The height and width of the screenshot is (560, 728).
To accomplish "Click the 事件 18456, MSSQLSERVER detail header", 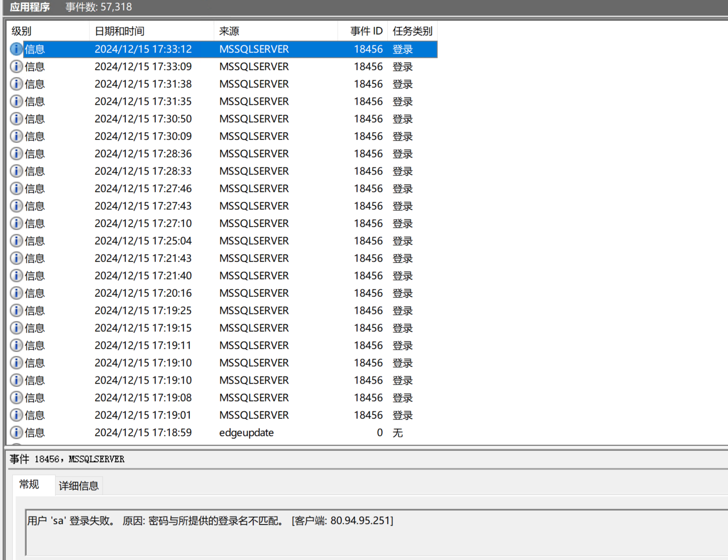I will point(67,459).
